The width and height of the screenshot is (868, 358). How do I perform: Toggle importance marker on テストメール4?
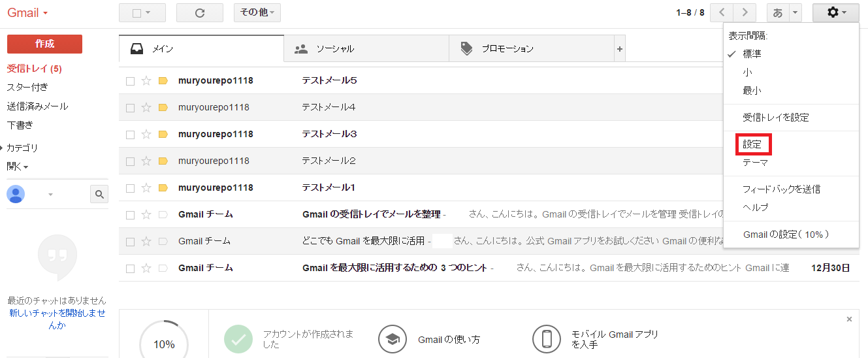click(x=163, y=108)
